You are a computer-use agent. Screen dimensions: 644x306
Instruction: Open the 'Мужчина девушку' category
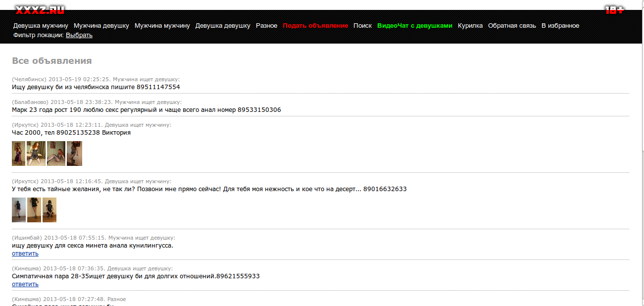pyautogui.click(x=101, y=26)
